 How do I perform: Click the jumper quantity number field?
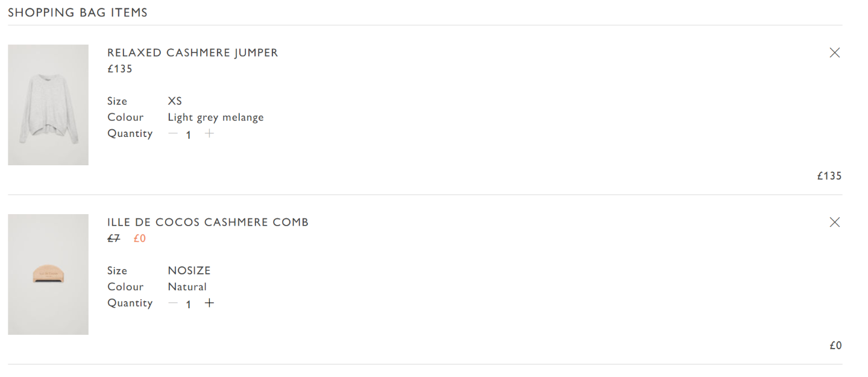tap(189, 135)
